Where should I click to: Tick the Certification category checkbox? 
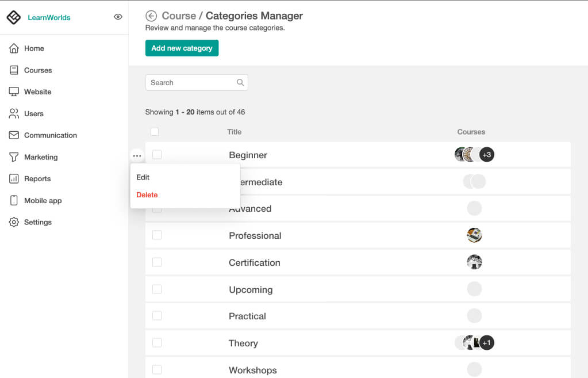[x=157, y=262]
